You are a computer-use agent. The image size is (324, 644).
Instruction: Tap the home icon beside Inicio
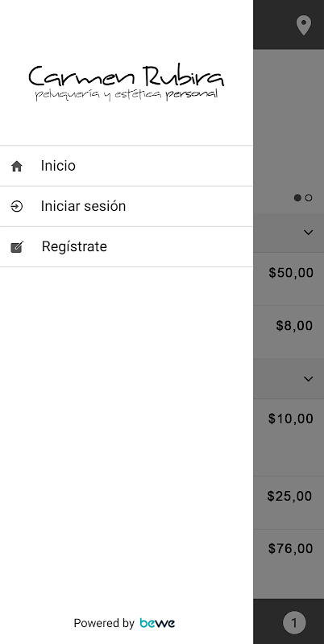pos(16,167)
